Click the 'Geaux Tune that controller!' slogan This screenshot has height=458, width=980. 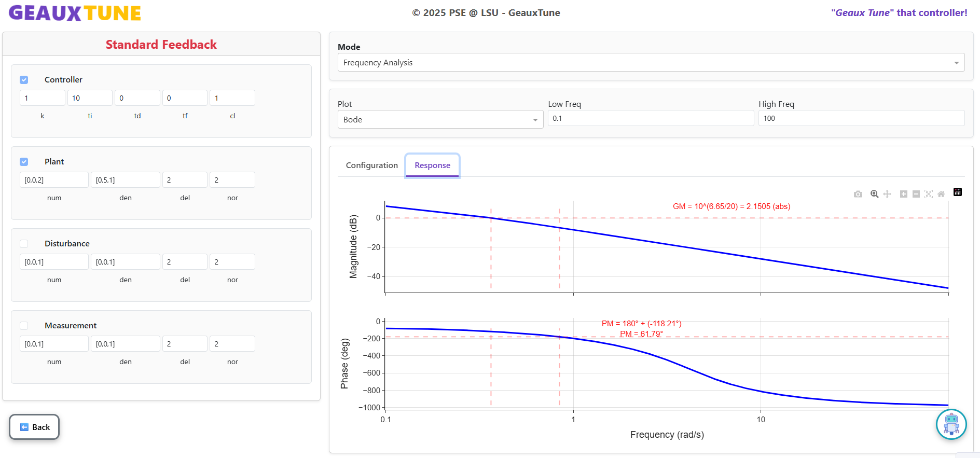click(899, 13)
